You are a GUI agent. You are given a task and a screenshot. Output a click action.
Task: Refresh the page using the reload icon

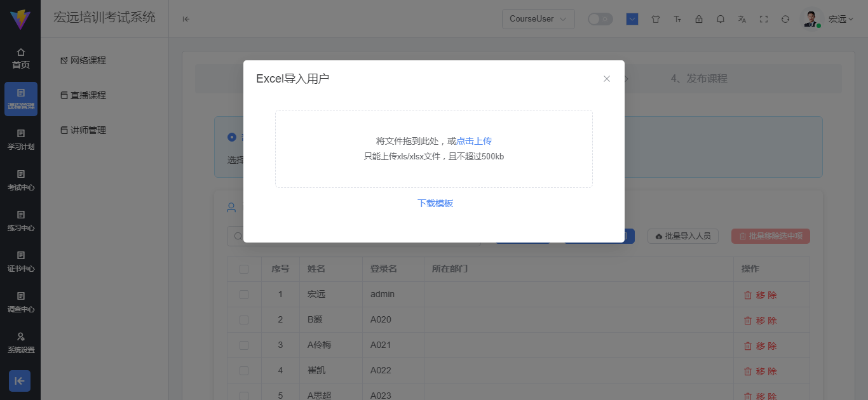pyautogui.click(x=785, y=19)
